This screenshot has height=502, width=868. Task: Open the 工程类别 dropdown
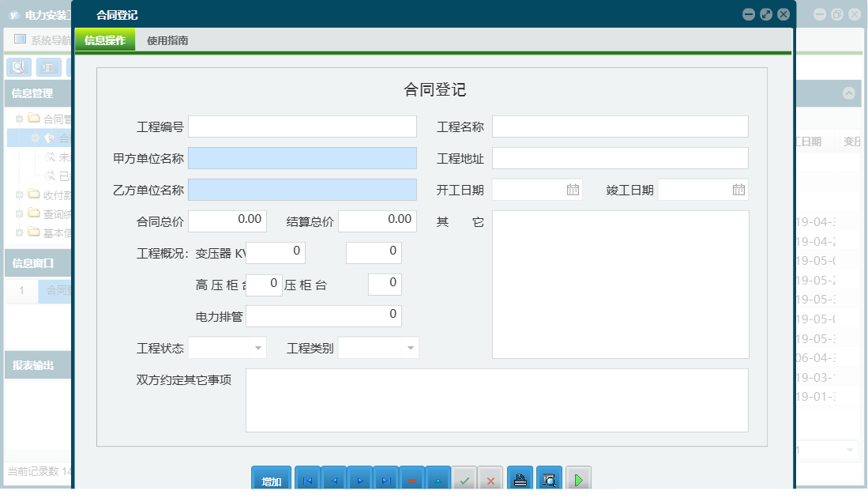[409, 347]
